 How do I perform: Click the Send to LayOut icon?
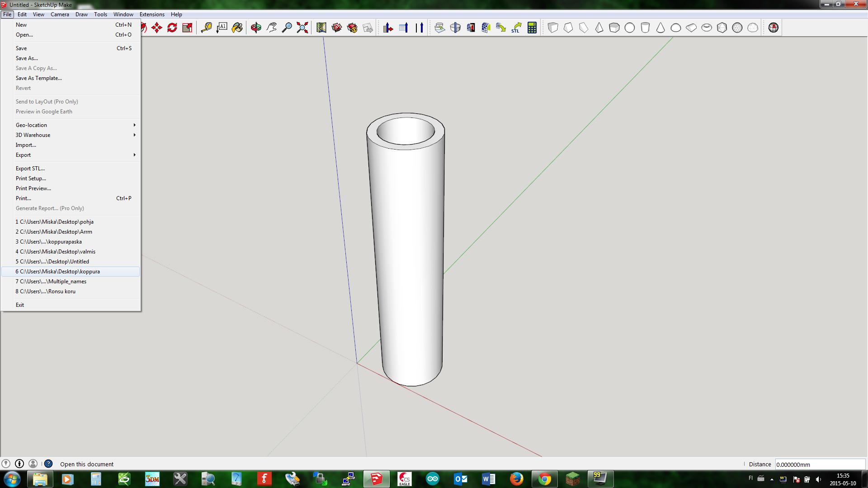coord(368,28)
